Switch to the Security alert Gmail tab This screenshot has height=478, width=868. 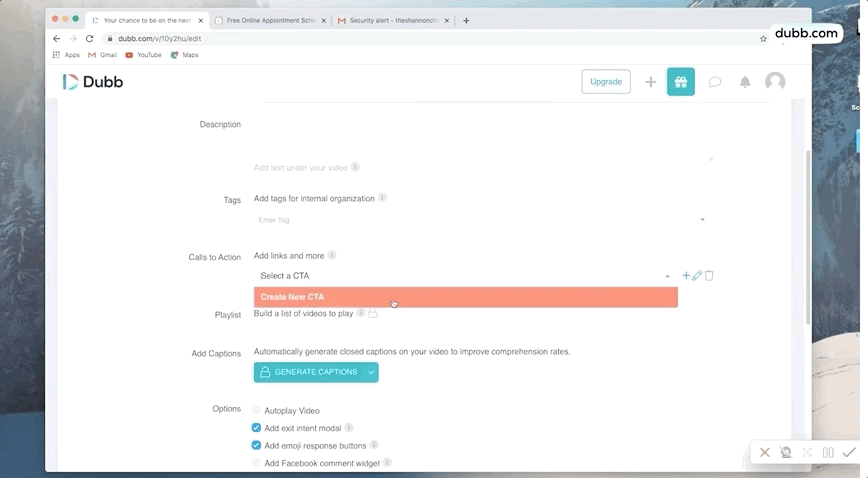[x=393, y=20]
